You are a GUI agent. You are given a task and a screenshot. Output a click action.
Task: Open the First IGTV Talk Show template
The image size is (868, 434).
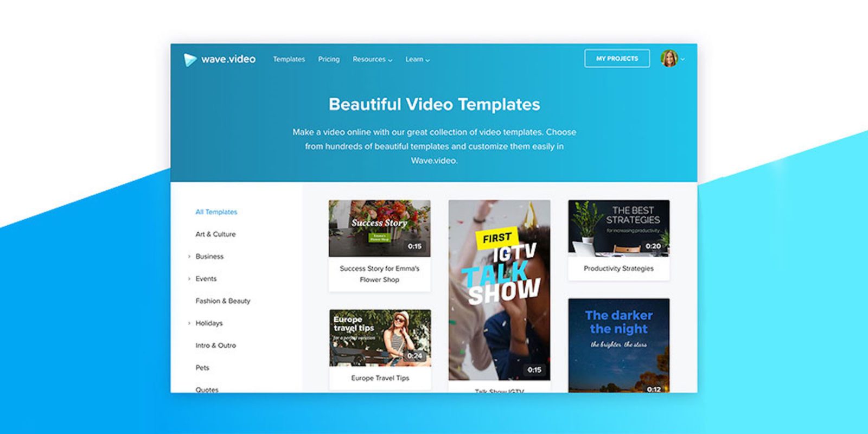[499, 290]
